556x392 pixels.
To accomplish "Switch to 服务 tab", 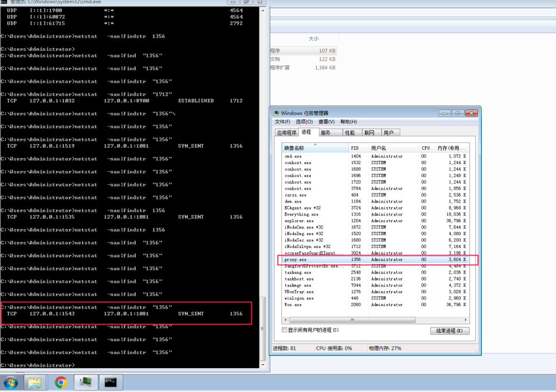I will 330,133.
